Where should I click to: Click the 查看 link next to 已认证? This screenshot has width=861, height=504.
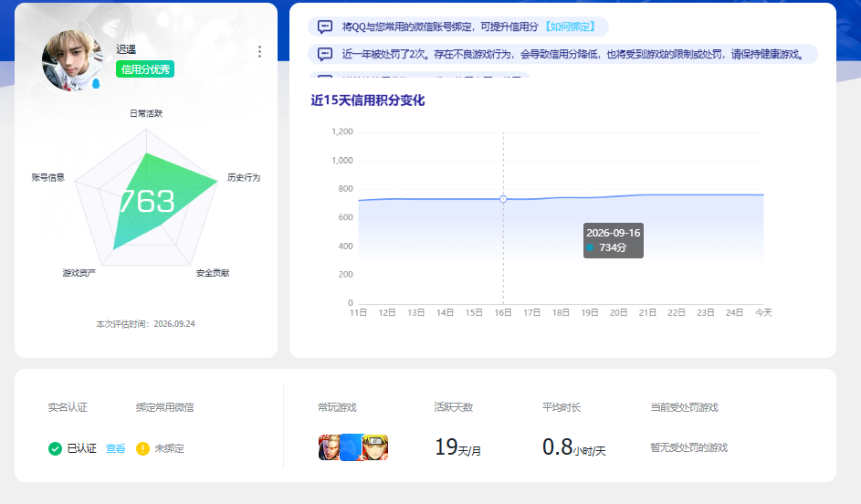click(x=115, y=448)
